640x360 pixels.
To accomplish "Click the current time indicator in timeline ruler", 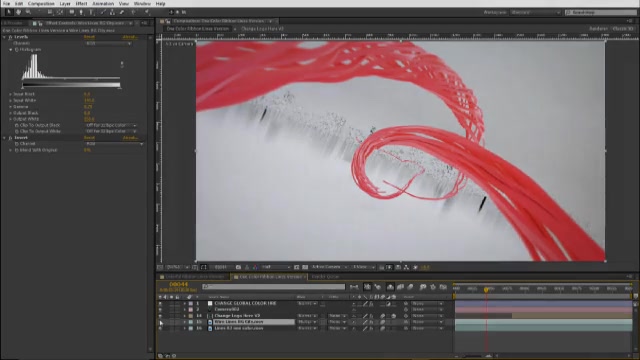I will pos(486,289).
